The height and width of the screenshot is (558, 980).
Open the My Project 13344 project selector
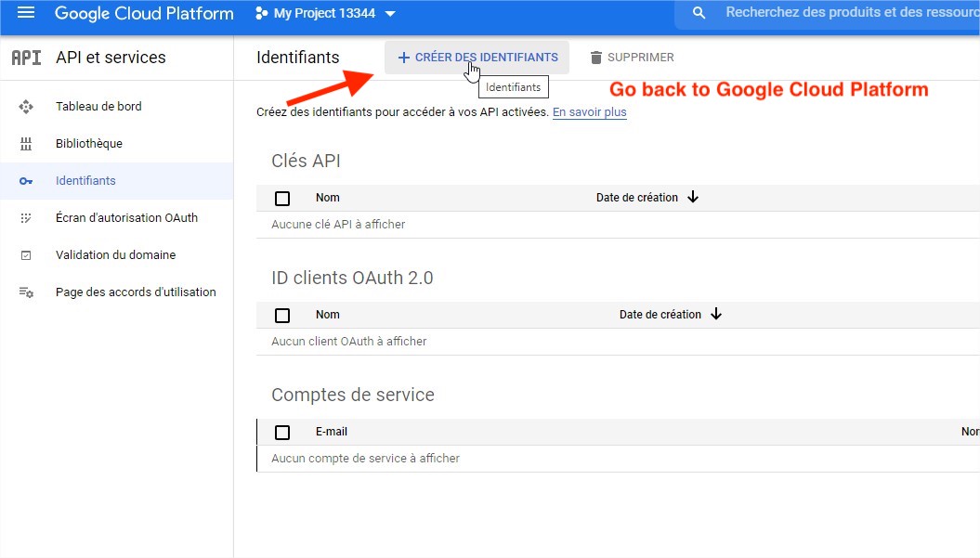[325, 13]
